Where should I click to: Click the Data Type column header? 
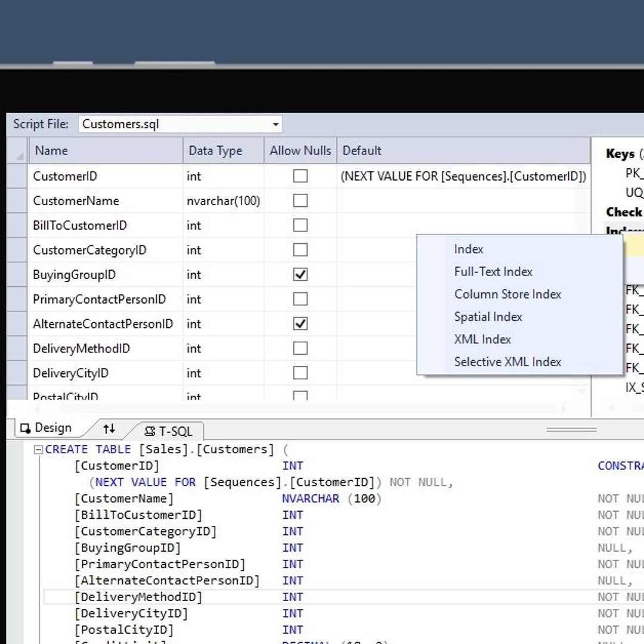point(224,150)
